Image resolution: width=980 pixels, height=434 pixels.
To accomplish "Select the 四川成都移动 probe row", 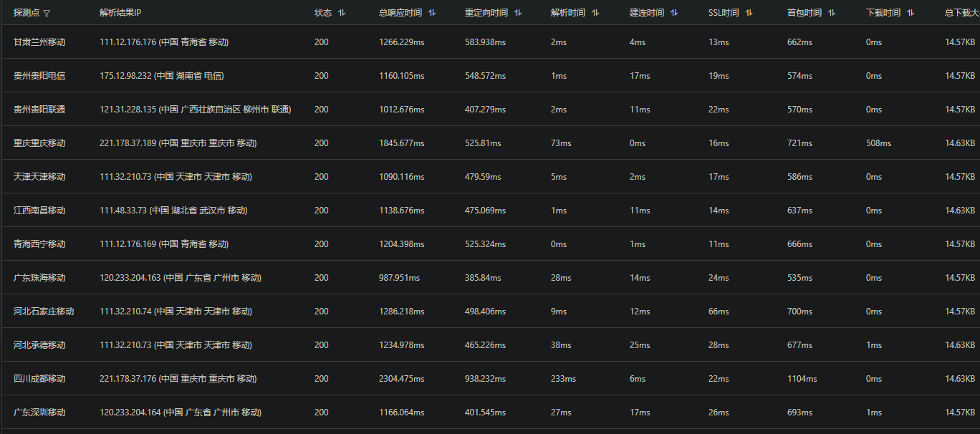I will 39,379.
